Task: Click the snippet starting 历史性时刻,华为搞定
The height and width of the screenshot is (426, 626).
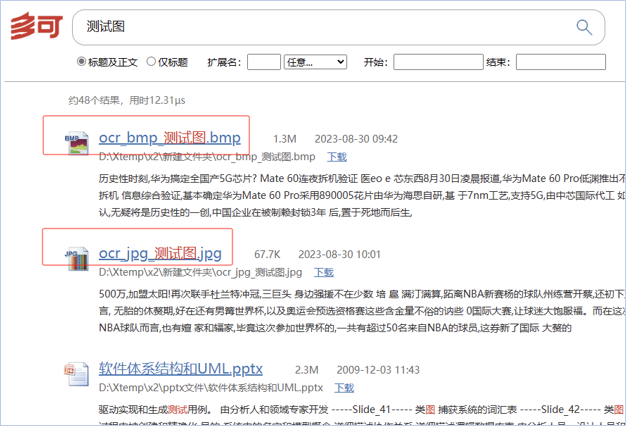Action: (361, 195)
